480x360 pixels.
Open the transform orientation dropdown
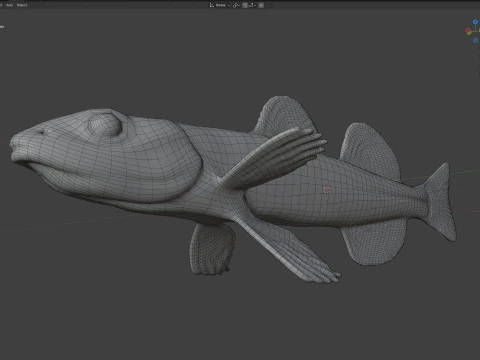(x=219, y=5)
